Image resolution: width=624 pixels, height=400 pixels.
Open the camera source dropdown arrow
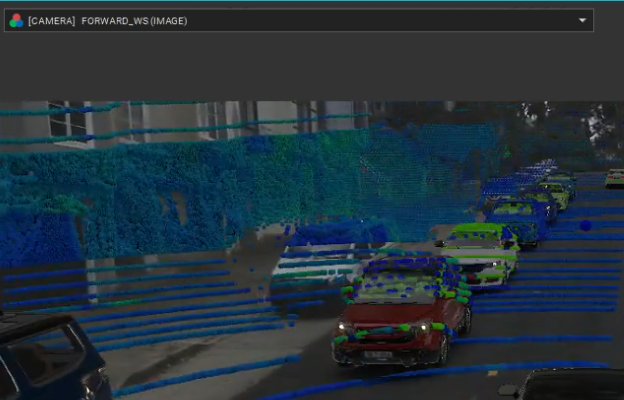[582, 21]
